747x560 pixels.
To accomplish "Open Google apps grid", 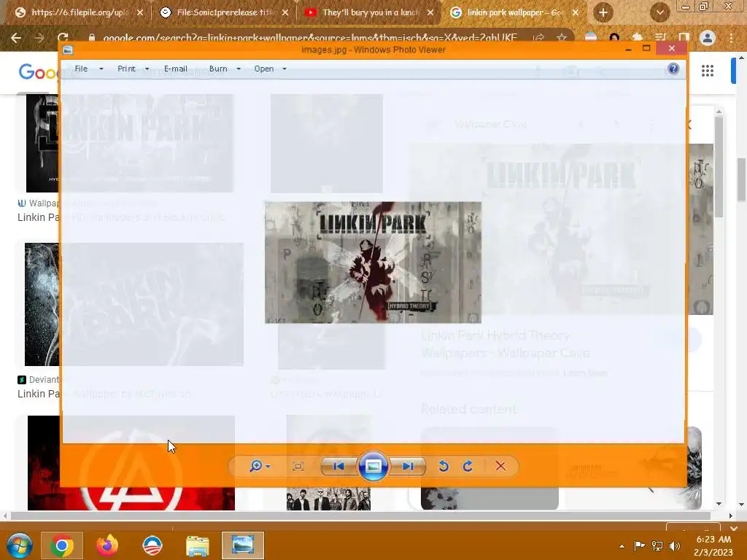I will pyautogui.click(x=708, y=71).
